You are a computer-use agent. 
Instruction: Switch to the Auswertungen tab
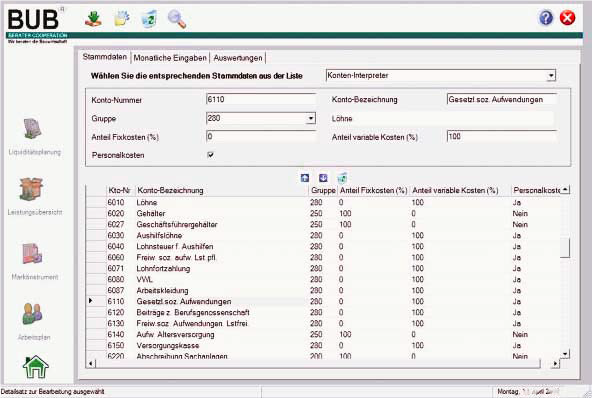tap(238, 58)
